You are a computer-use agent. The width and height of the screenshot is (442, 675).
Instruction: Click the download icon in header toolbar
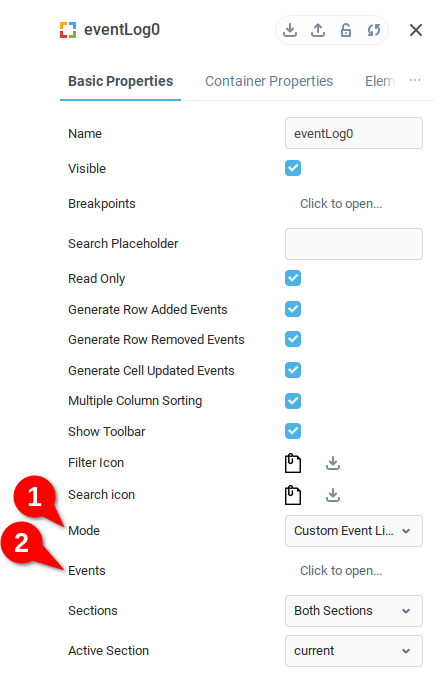coord(290,30)
